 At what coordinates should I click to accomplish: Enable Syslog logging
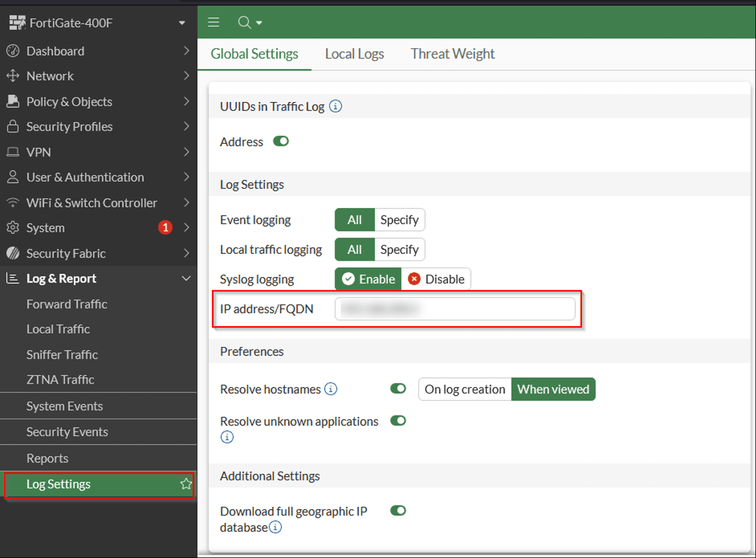[x=368, y=279]
